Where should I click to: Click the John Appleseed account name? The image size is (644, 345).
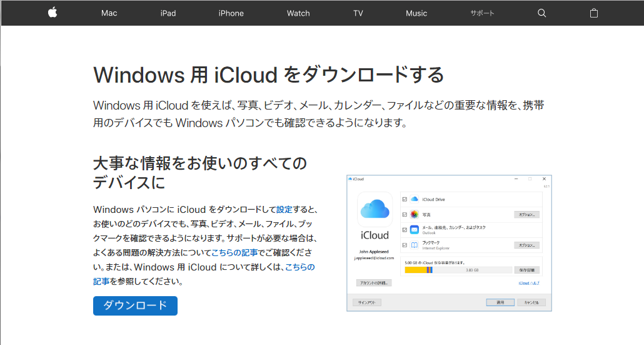pyautogui.click(x=374, y=252)
